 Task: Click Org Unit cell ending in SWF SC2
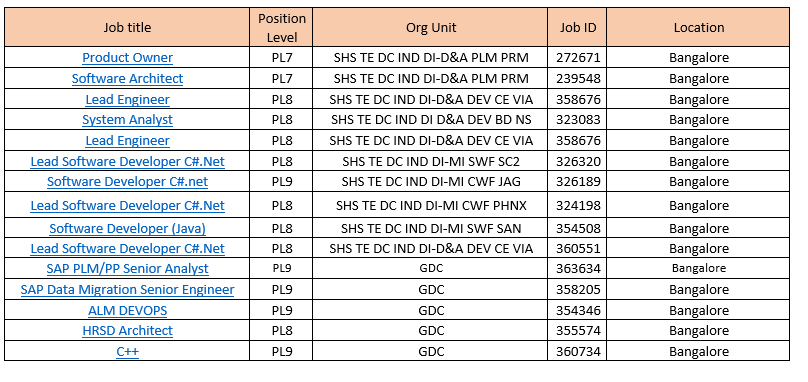[x=431, y=161]
